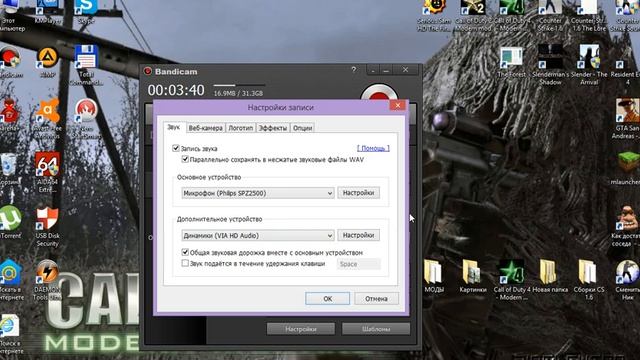Open Total Commander desktop shortcut
The image size is (640, 360).
coord(86,65)
